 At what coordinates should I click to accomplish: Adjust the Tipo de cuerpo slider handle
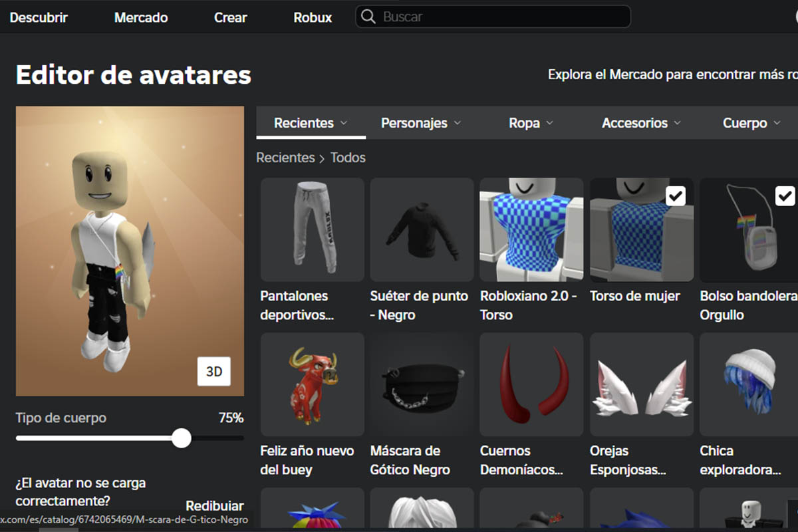click(180, 438)
